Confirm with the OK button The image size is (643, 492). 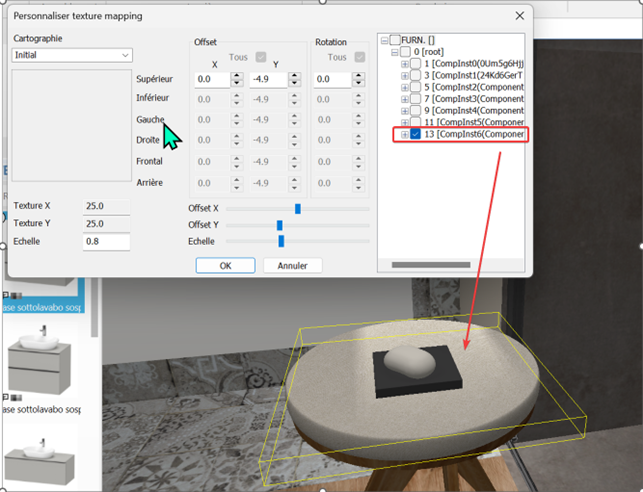point(226,266)
